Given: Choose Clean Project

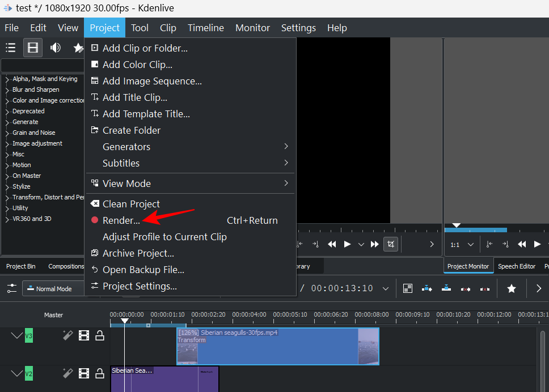Looking at the screenshot, I should (190, 204).
